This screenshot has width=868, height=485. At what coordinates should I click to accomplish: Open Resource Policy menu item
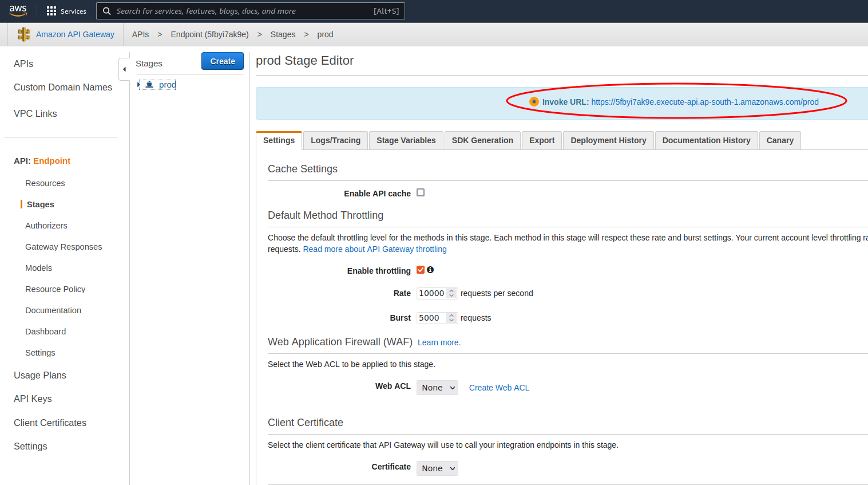pyautogui.click(x=55, y=289)
